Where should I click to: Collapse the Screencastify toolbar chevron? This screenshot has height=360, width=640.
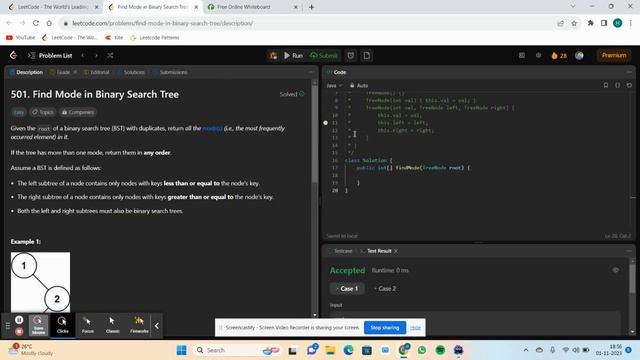coord(157,326)
